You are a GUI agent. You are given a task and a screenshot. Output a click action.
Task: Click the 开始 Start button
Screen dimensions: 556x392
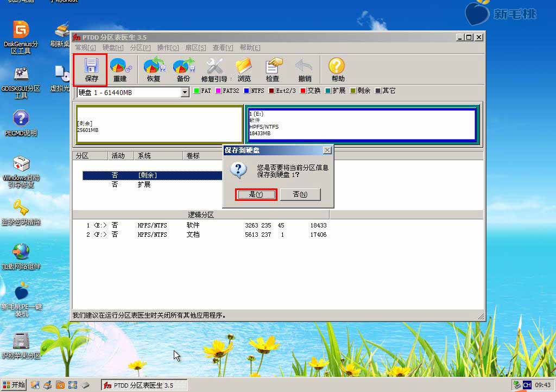point(14,385)
